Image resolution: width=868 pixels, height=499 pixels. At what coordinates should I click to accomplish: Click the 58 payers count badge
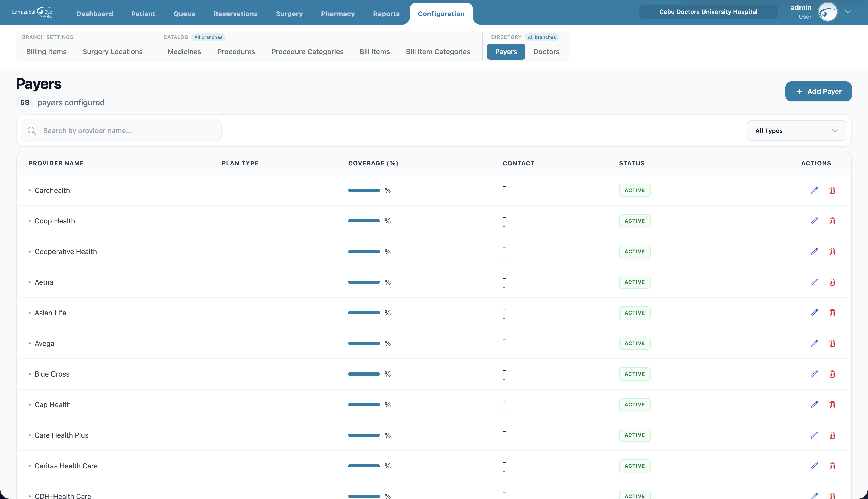pos(25,102)
